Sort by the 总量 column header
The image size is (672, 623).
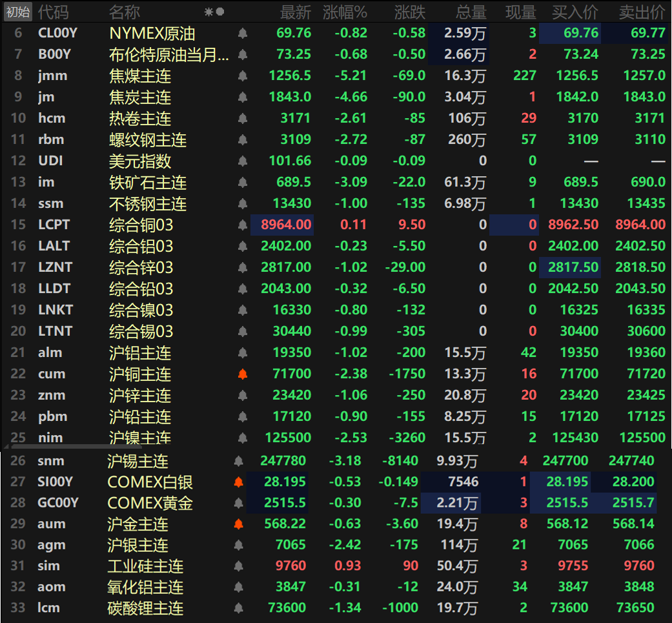point(471,12)
